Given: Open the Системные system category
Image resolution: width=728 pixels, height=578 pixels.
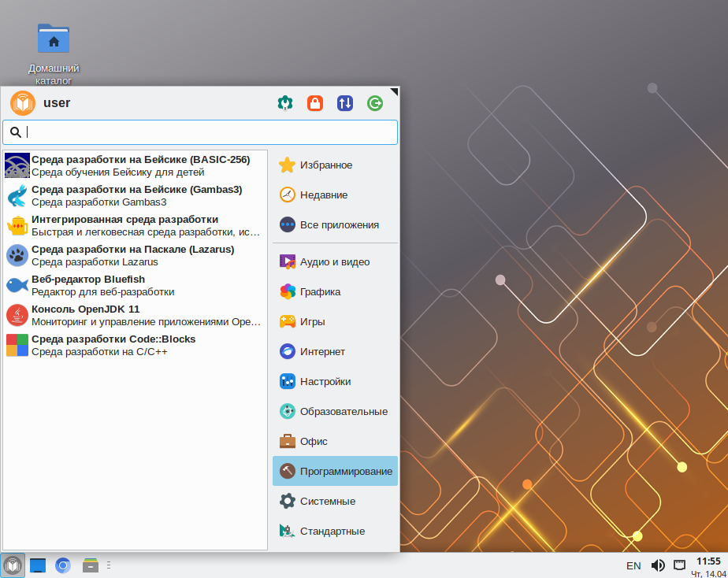Looking at the screenshot, I should pos(335,501).
